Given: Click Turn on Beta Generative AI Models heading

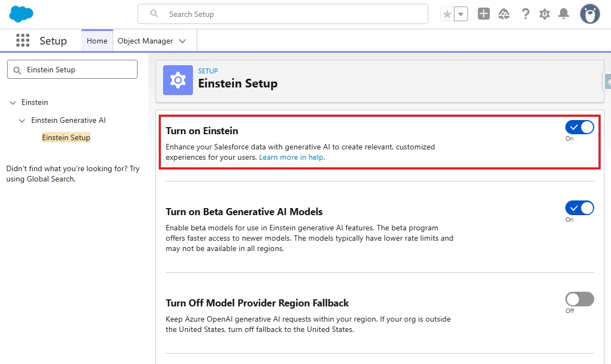Looking at the screenshot, I should (x=244, y=212).
